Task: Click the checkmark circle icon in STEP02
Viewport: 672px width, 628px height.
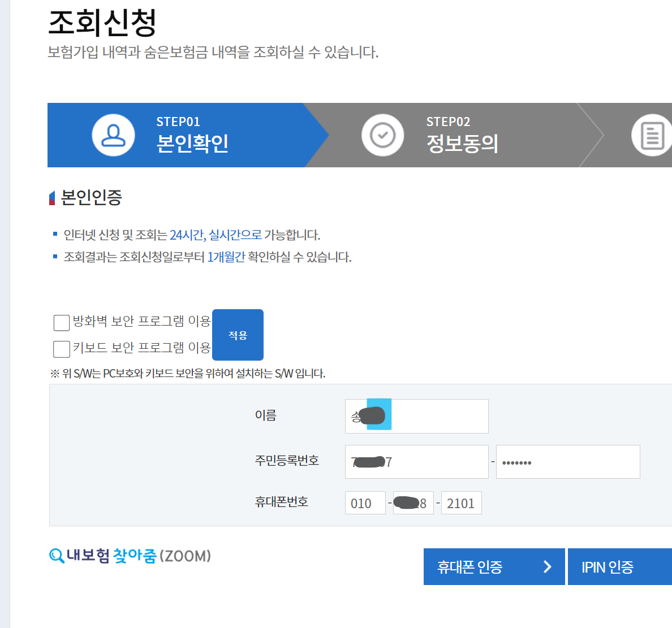Action: [x=383, y=135]
